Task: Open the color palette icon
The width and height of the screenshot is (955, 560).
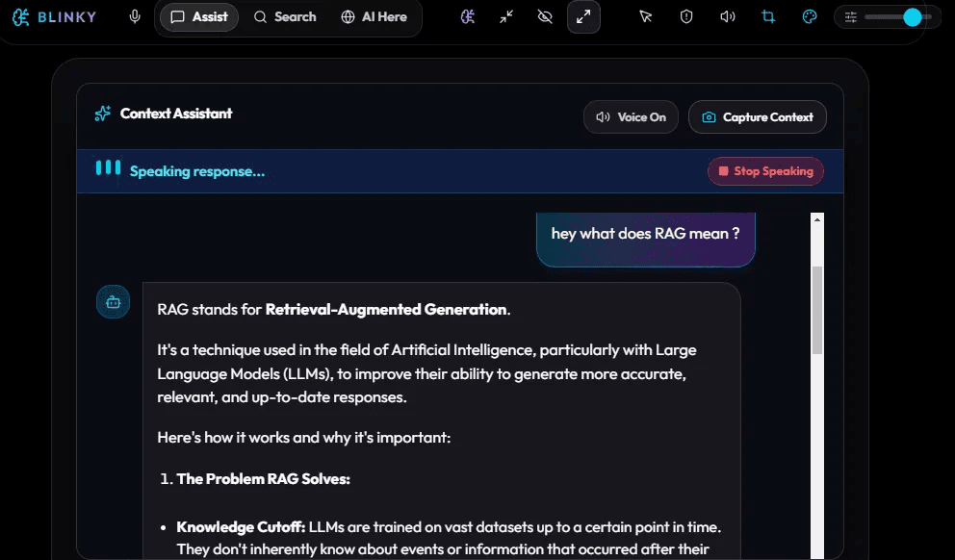Action: pos(810,17)
